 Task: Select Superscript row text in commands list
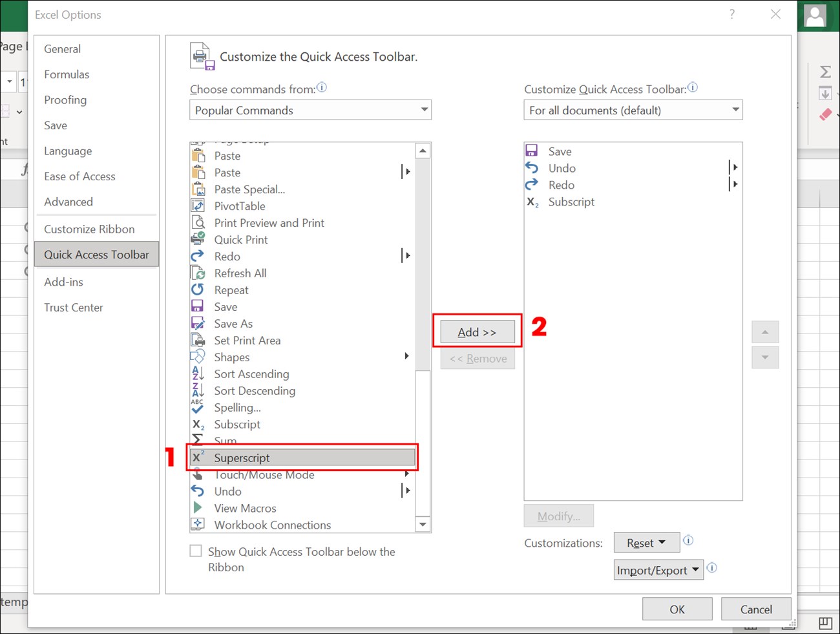242,458
